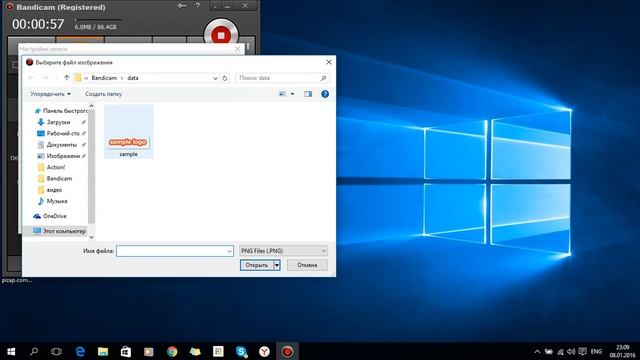Go back in the file dialog
Viewport: 640px width, 360px height.
coord(31,78)
